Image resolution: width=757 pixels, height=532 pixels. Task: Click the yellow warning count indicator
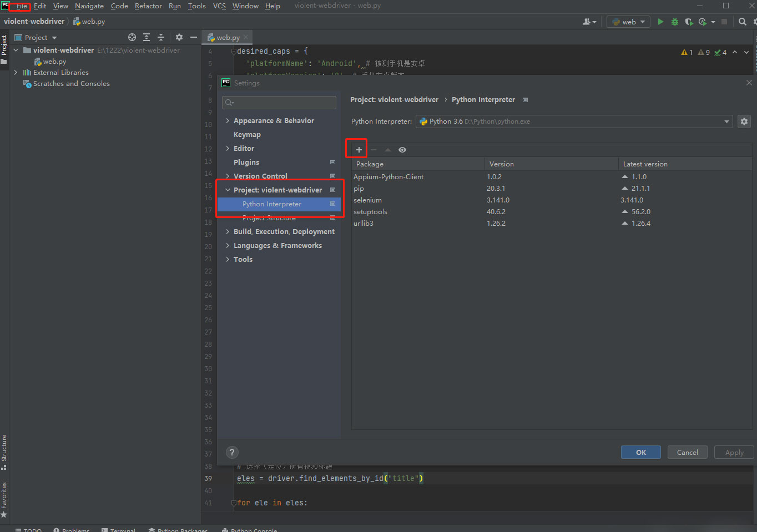687,52
